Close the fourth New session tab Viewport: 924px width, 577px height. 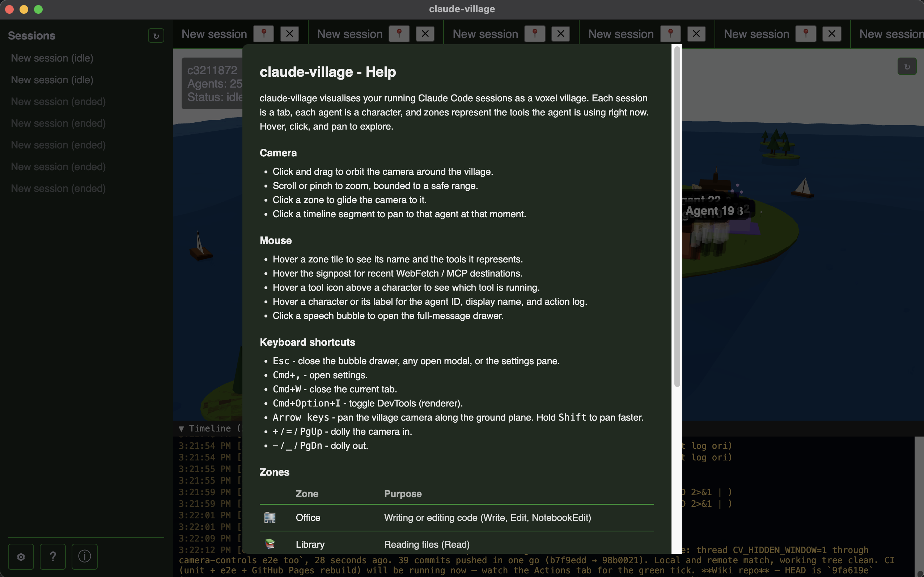pos(696,34)
